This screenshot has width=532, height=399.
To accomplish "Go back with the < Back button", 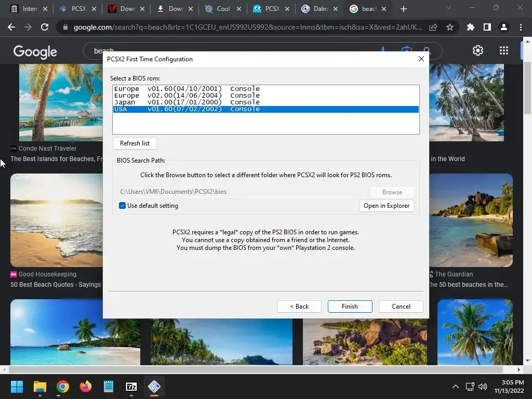I will (x=299, y=307).
